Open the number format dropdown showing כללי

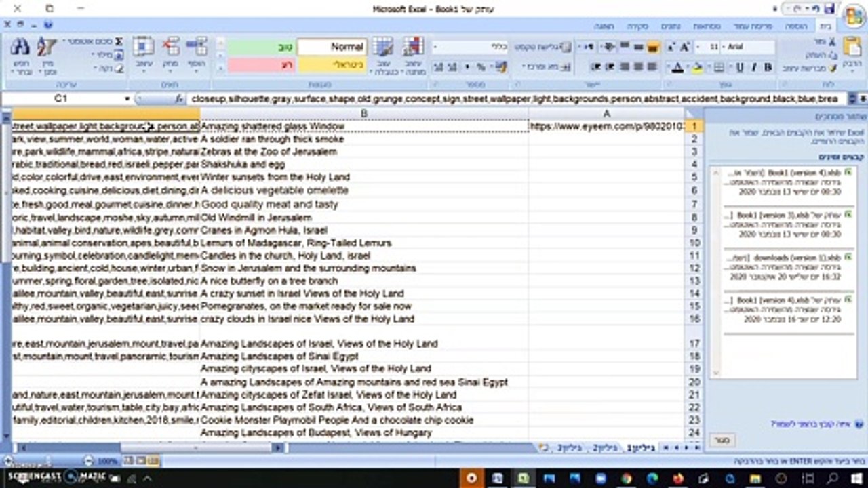[436, 47]
